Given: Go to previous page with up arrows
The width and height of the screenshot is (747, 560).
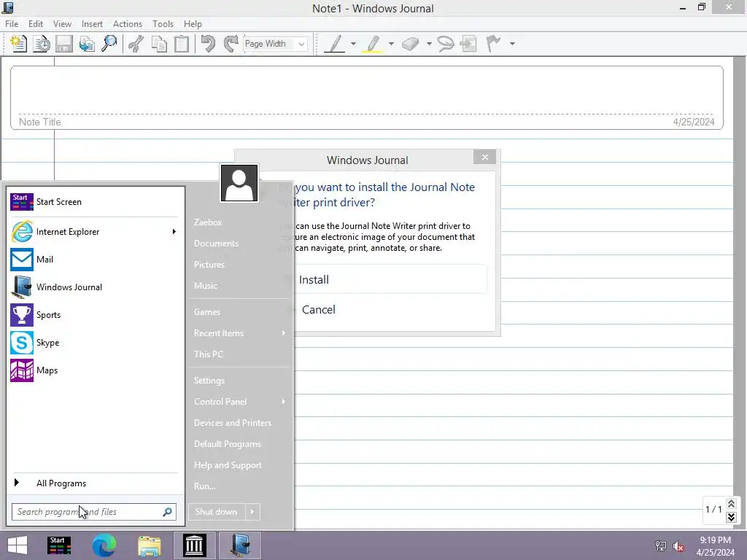Looking at the screenshot, I should 731,503.
